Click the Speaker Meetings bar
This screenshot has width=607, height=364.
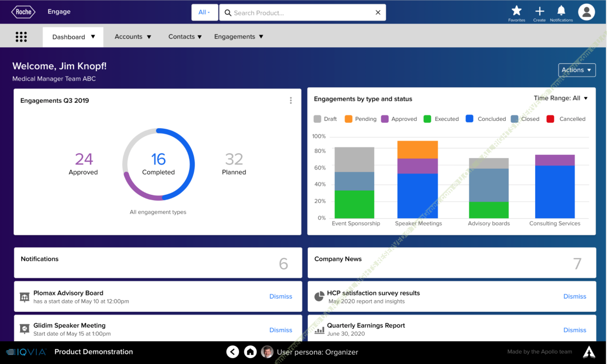pos(417,179)
